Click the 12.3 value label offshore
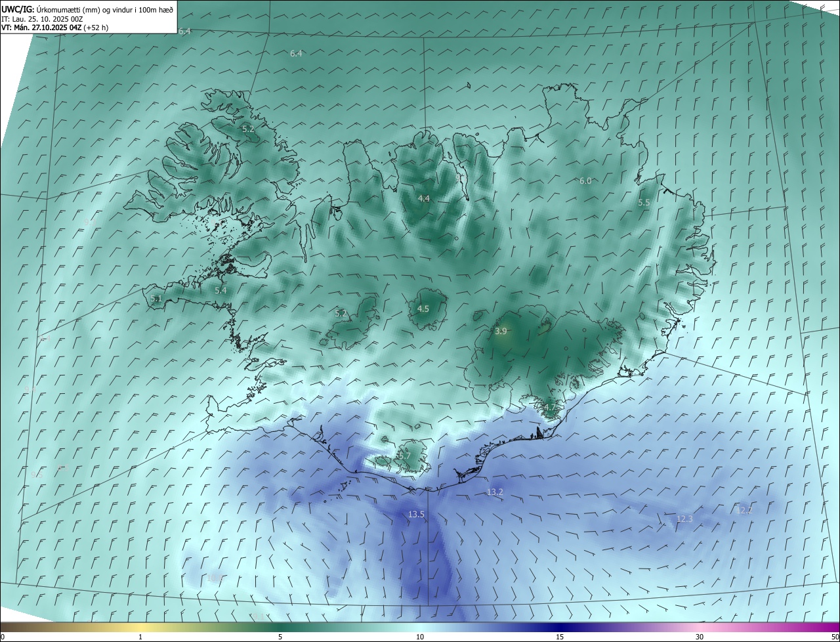 pyautogui.click(x=684, y=519)
